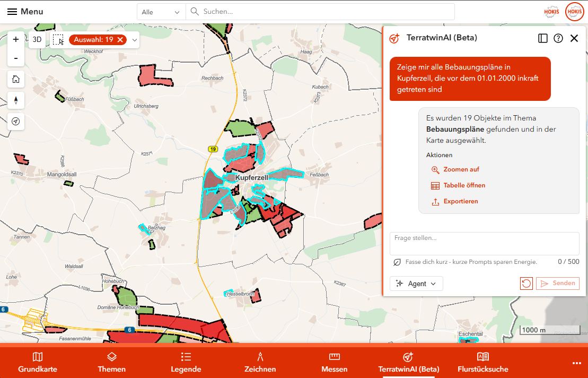Select the rectangle selection tool

point(58,40)
